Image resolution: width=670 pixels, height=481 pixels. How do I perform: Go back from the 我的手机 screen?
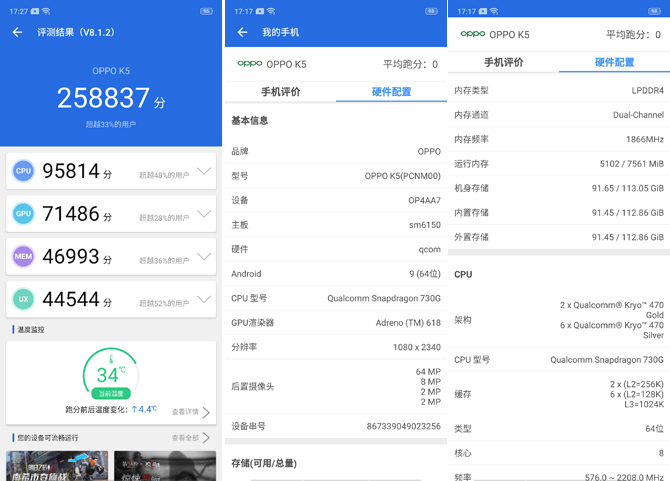tap(242, 32)
